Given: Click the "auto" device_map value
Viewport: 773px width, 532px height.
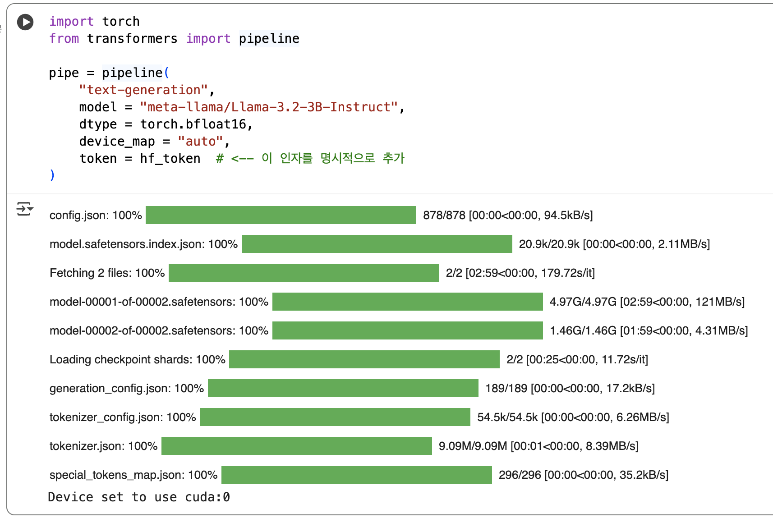Looking at the screenshot, I should tap(200, 141).
